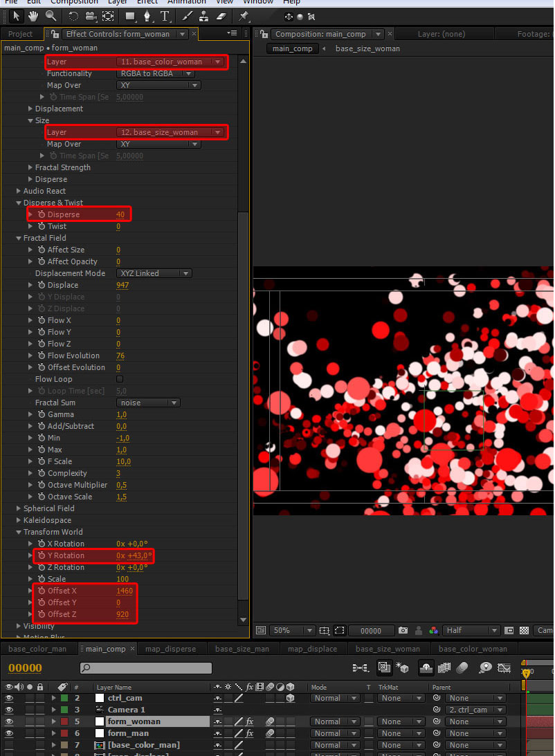This screenshot has width=555, height=756.
Task: Toggle the 3D layer switch for ctrl_cam
Action: click(x=290, y=698)
